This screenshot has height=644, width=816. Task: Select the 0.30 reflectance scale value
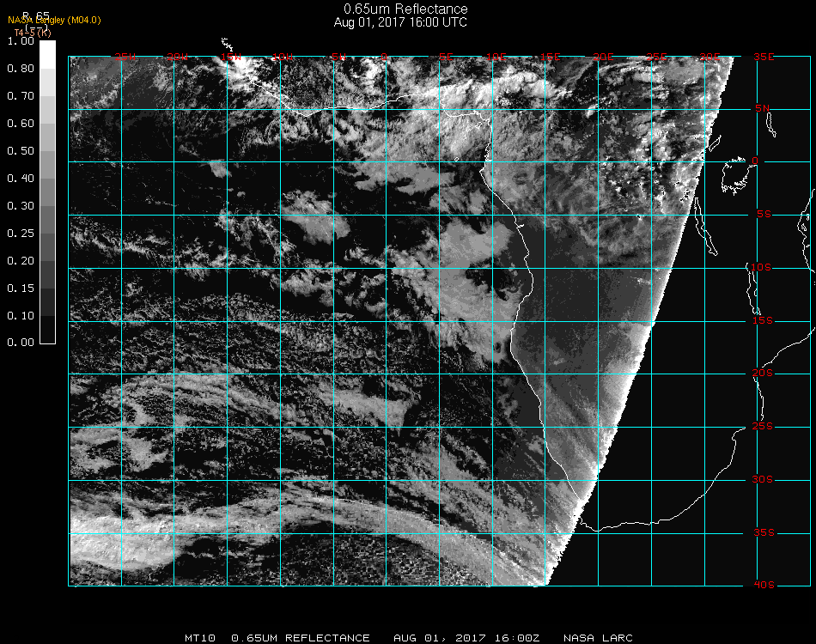tap(21, 206)
